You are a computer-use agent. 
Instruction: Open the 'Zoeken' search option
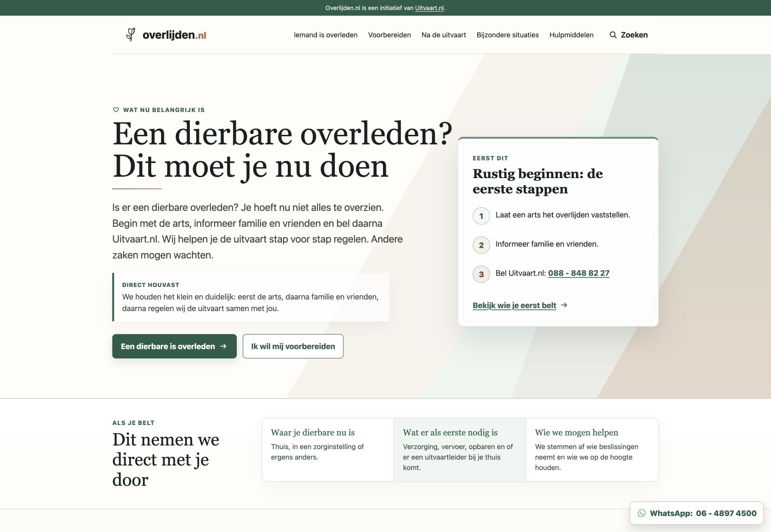coord(628,35)
